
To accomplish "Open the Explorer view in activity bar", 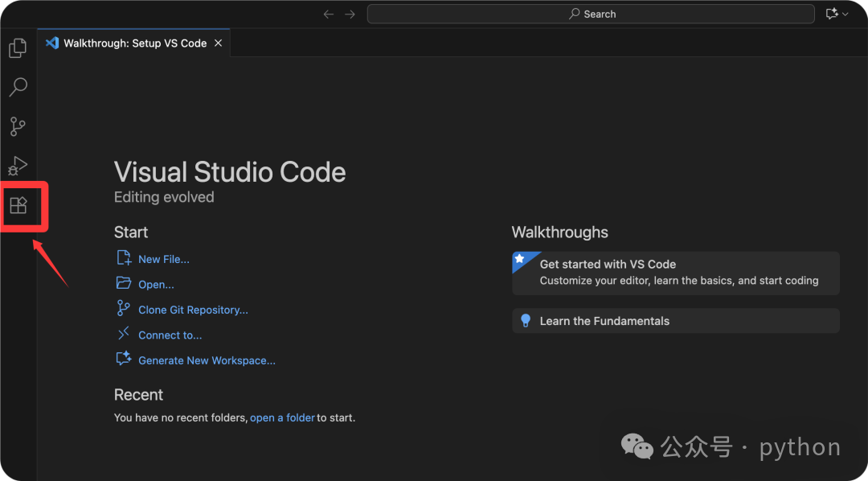I will coord(18,48).
